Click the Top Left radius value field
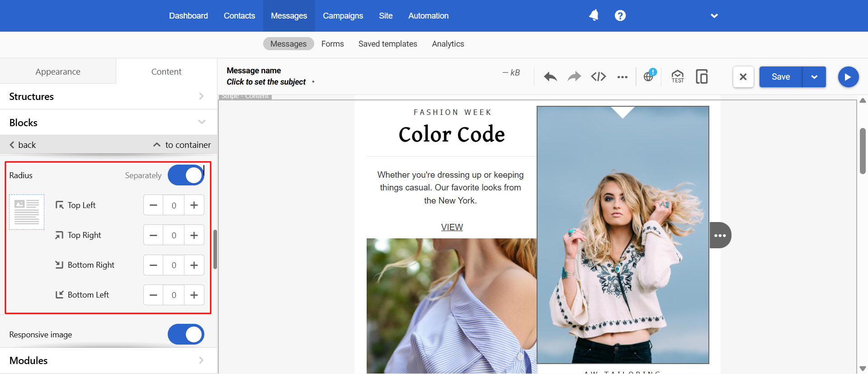The image size is (868, 374). [174, 205]
